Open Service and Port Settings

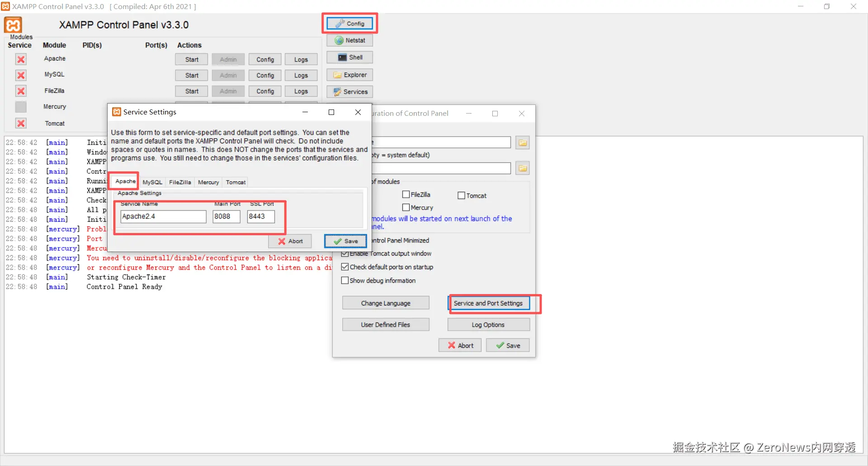pyautogui.click(x=488, y=303)
